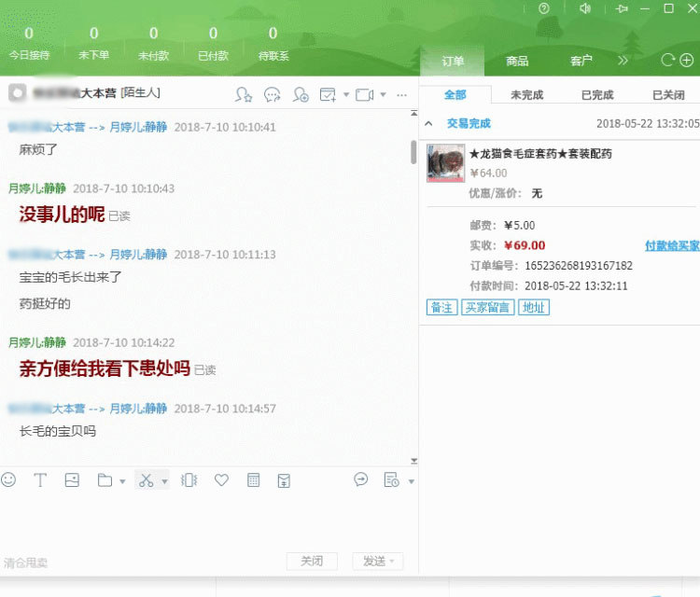
Task: Expand the schedule task dropdown arrow
Action: coord(346,94)
